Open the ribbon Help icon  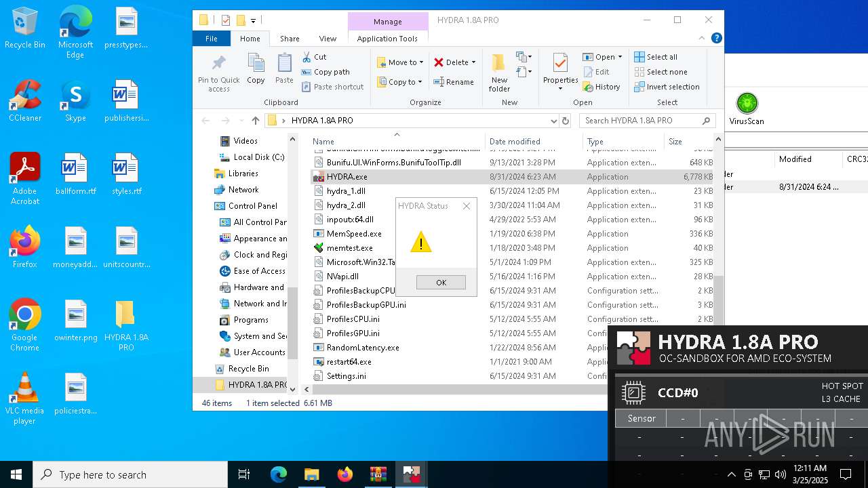[x=718, y=39]
